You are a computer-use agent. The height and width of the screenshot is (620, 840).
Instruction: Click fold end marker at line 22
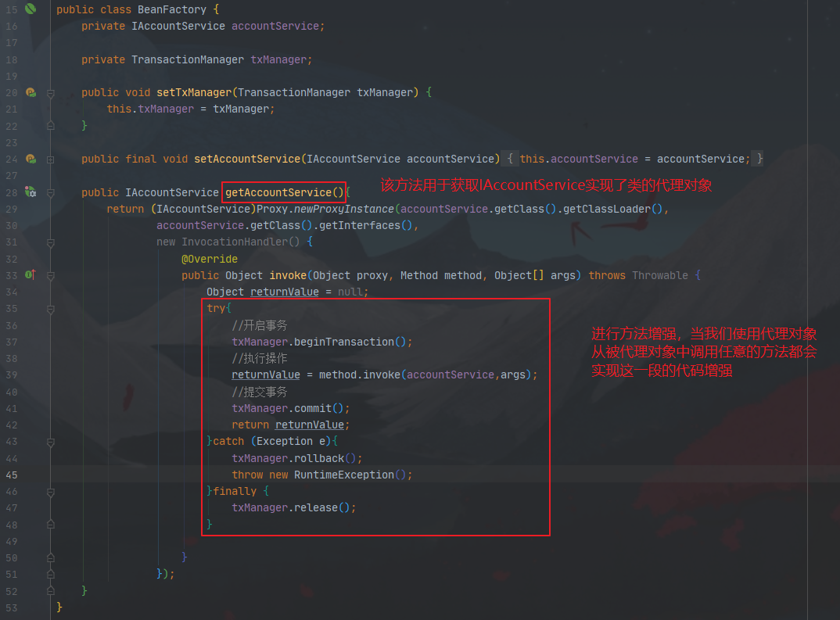[50, 126]
